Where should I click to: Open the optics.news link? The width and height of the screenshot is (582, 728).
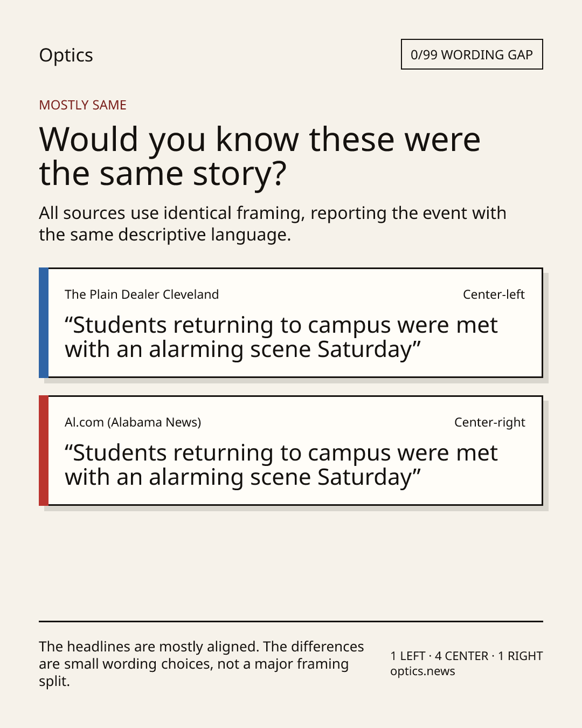click(x=422, y=671)
